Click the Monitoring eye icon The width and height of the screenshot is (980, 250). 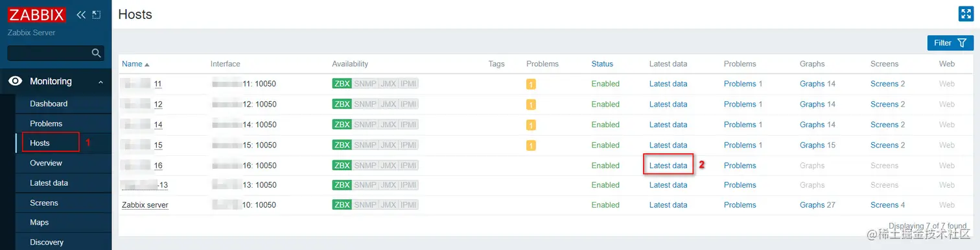15,82
